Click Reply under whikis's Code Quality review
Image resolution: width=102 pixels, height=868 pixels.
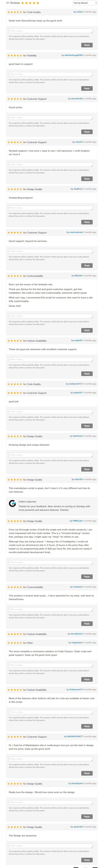coord(87,45)
